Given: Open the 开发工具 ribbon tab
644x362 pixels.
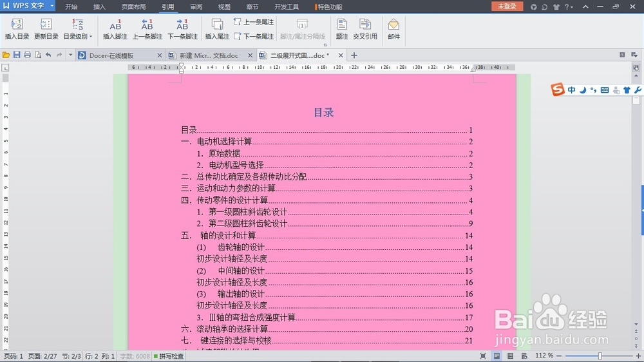Looking at the screenshot, I should (287, 6).
